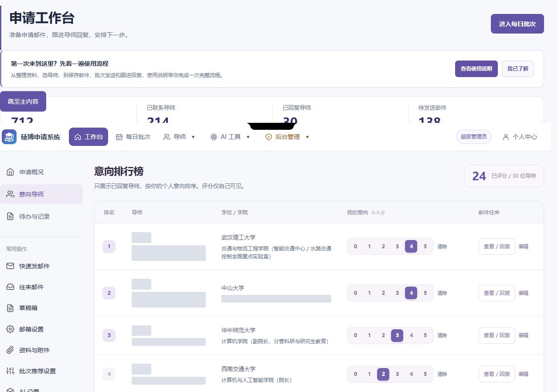Set 武汉理工大学 intention score to 0
The image size is (558, 392).
355,247
